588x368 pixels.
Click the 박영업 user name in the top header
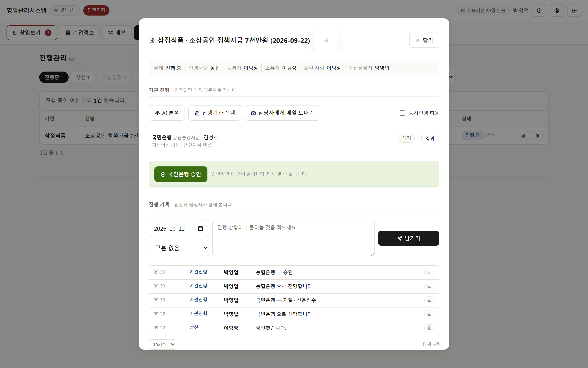point(521,10)
